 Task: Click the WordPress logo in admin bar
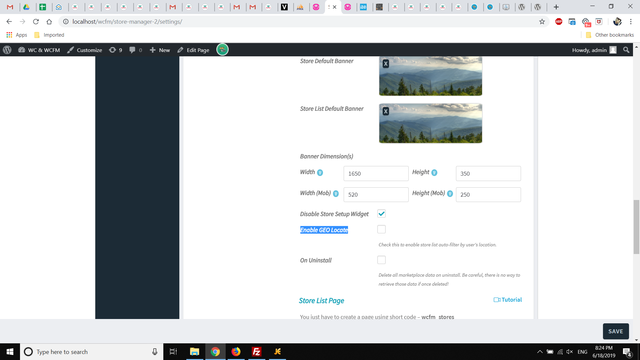pyautogui.click(x=7, y=50)
